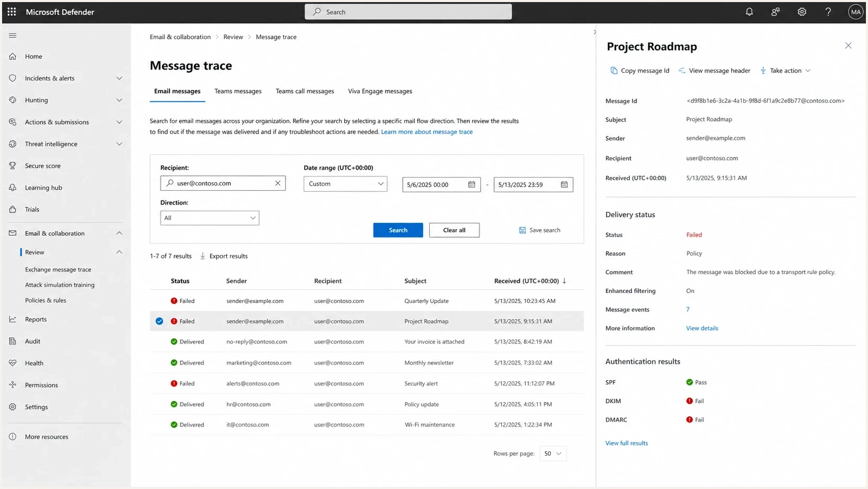868x489 pixels.
Task: Open the Date range Custom dropdown
Action: coord(345,183)
